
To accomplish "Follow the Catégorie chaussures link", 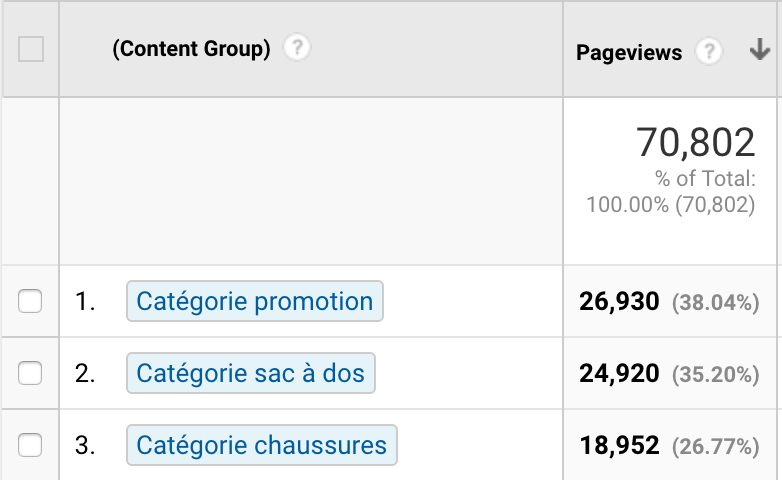I will tap(262, 445).
